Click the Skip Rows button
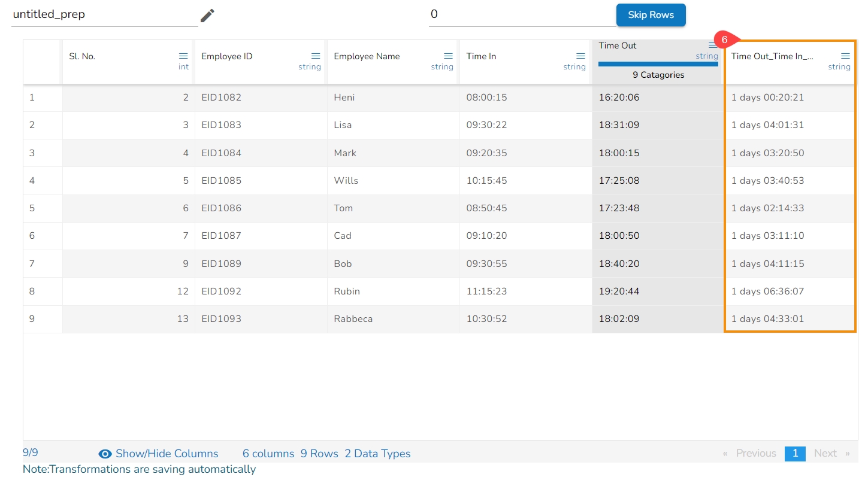 click(x=651, y=15)
